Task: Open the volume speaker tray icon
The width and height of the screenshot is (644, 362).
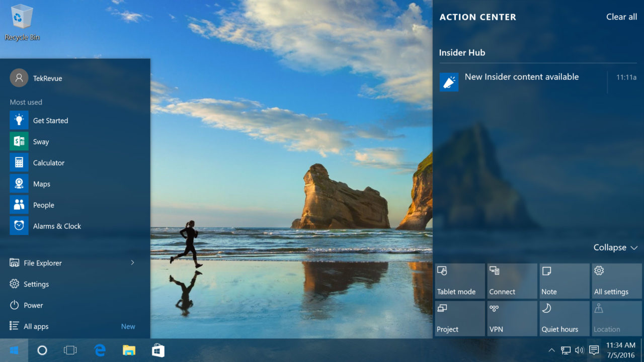Action: (x=579, y=350)
